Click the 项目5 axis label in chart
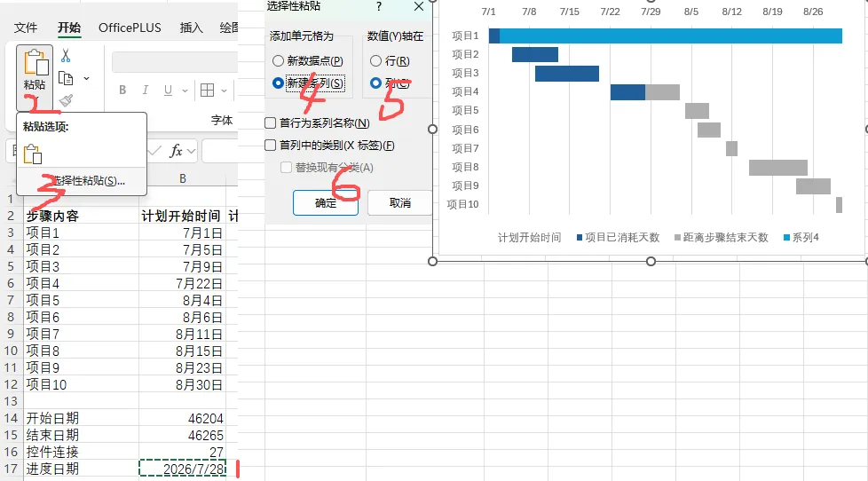 click(465, 110)
